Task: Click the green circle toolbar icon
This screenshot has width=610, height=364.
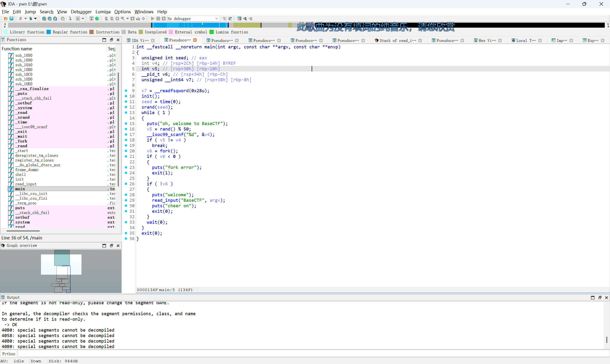Action: click(x=97, y=19)
